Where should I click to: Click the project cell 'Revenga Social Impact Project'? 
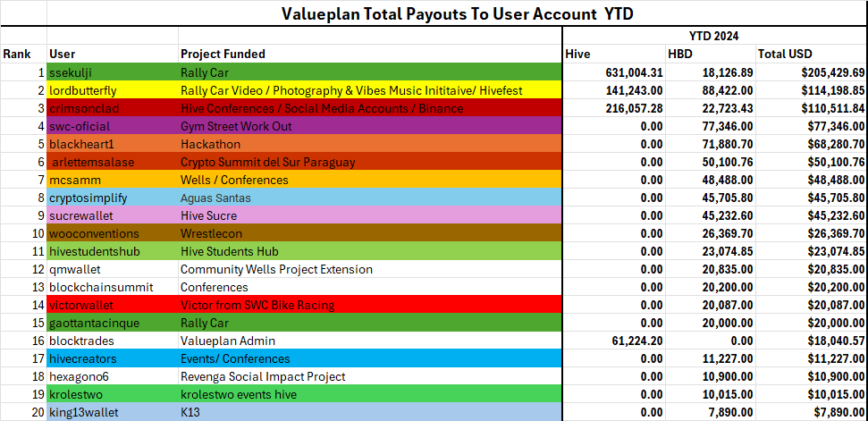tap(370, 376)
